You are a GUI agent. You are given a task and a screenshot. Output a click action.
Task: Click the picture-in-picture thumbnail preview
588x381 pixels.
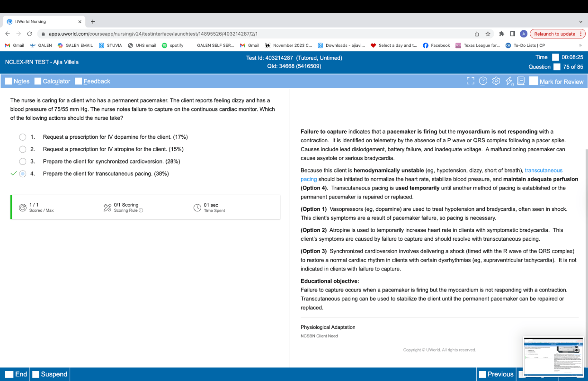[x=553, y=356]
